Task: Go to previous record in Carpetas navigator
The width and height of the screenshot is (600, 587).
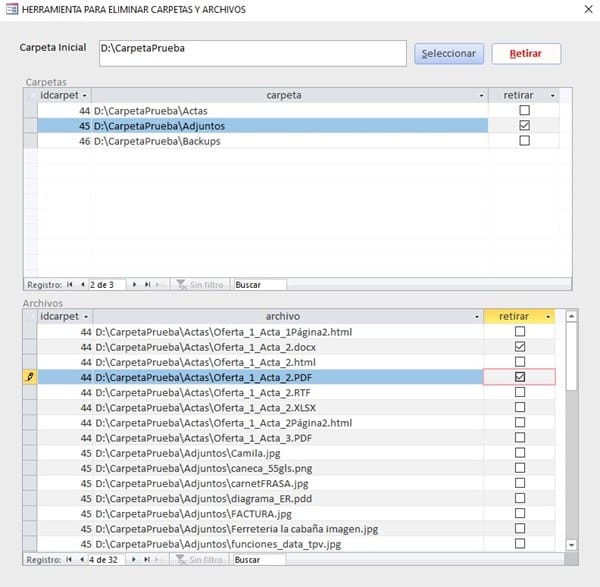Action: tap(82, 285)
